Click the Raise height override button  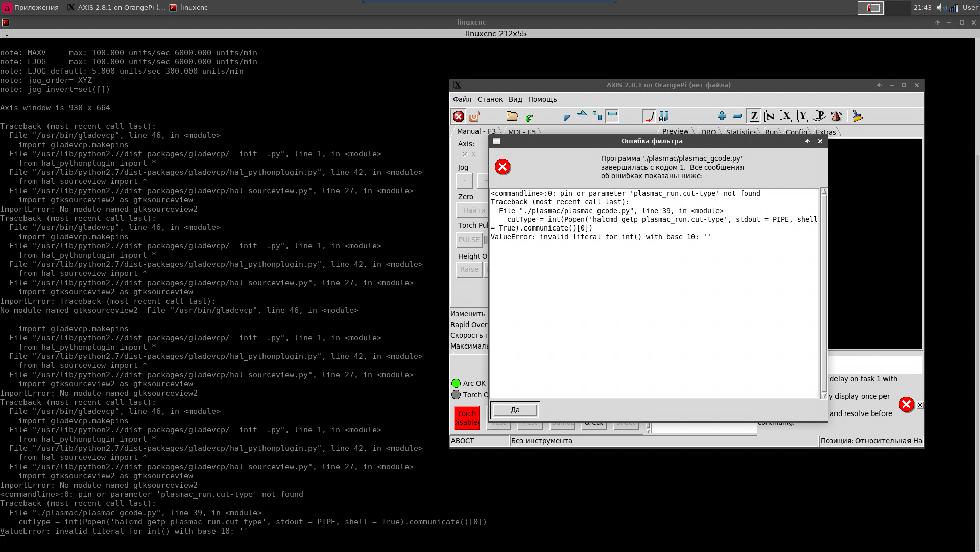coord(469,269)
